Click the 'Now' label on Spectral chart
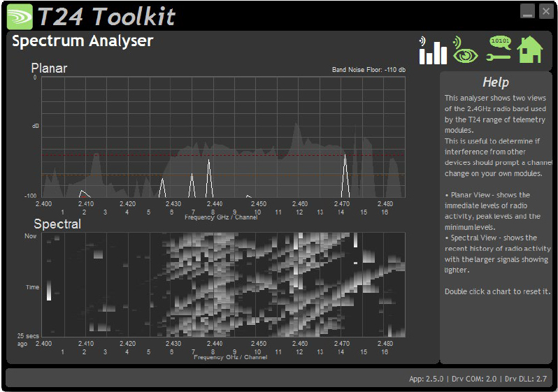 pyautogui.click(x=30, y=236)
